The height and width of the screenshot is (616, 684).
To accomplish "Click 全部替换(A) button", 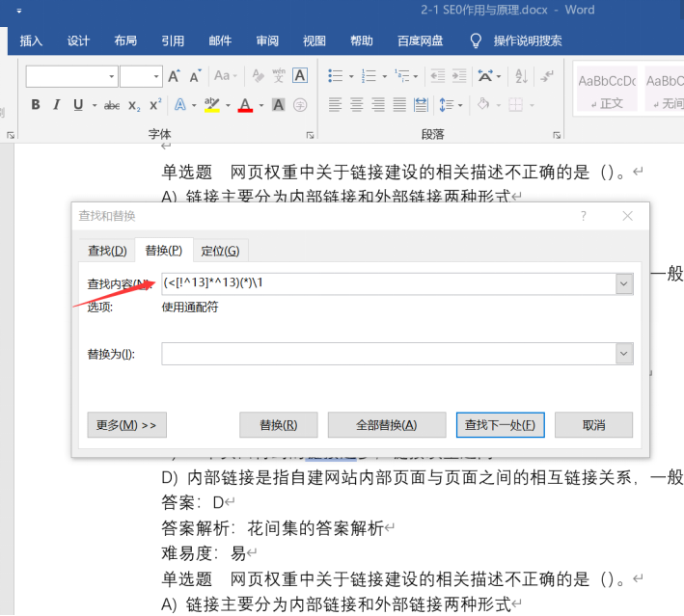I will (387, 424).
